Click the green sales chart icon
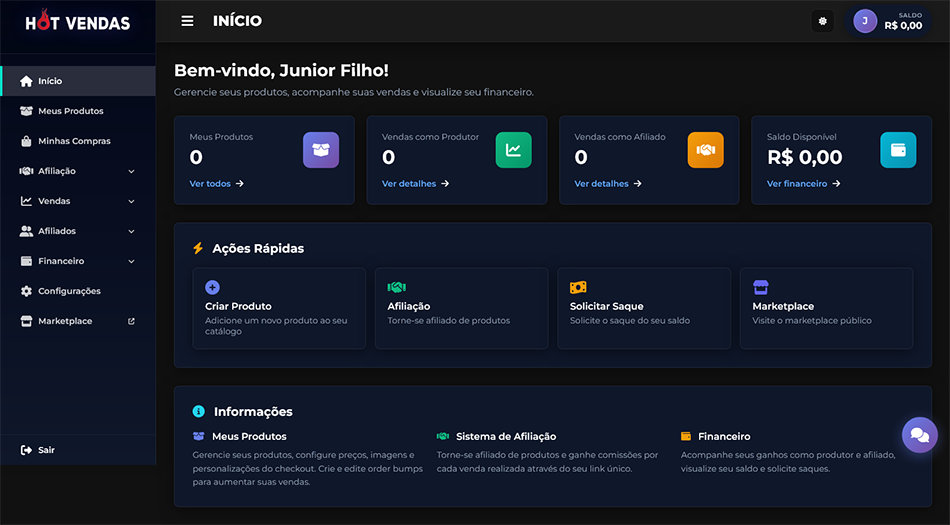The image size is (950, 525). [x=513, y=150]
